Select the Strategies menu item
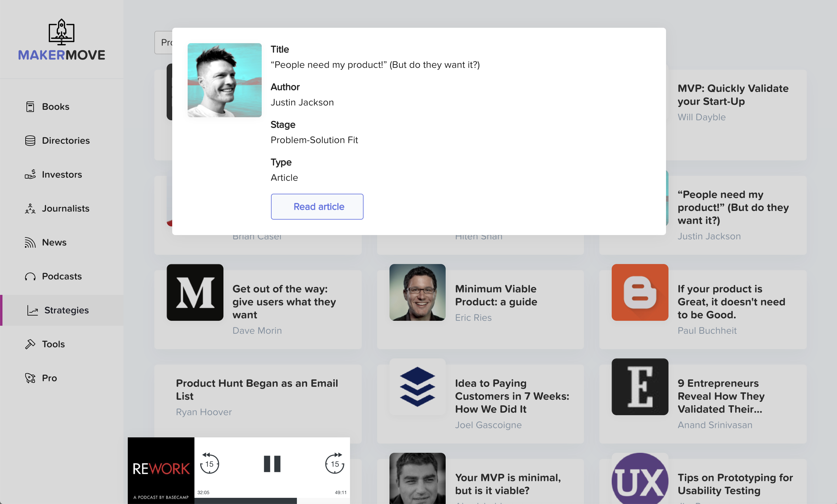Viewport: 837px width, 504px height. [66, 310]
